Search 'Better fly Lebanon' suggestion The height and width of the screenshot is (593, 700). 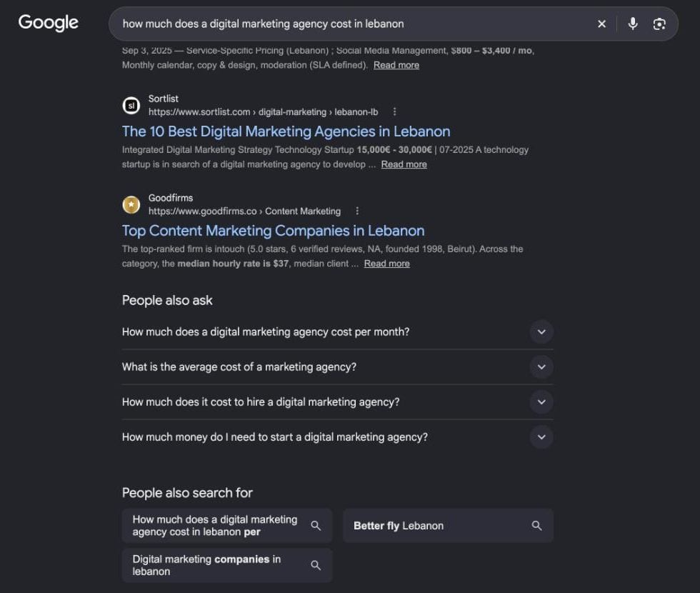click(449, 526)
